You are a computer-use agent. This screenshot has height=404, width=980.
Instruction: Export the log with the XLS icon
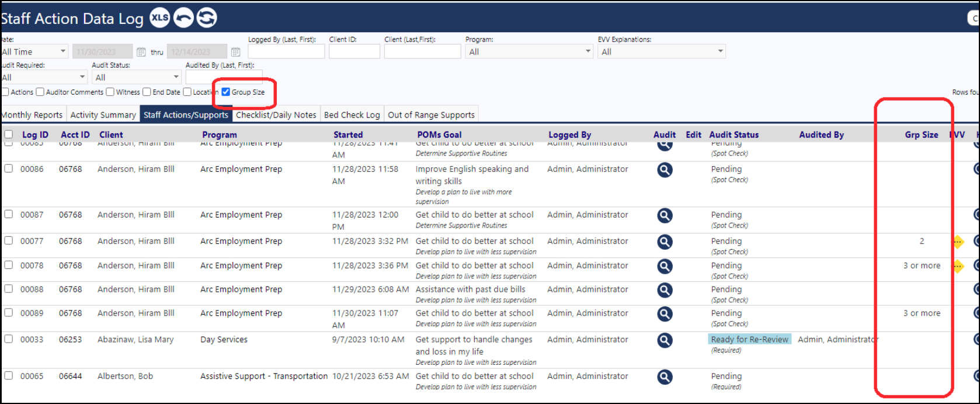(160, 18)
